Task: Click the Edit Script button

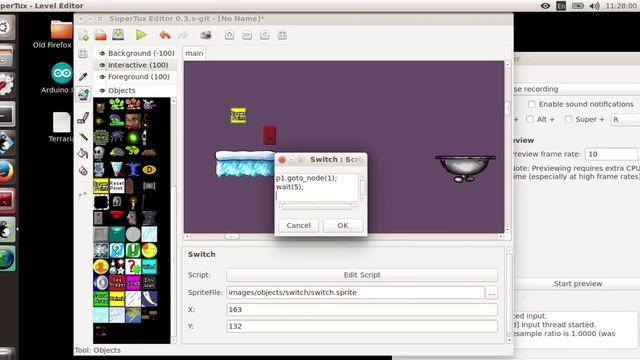Action: click(362, 275)
